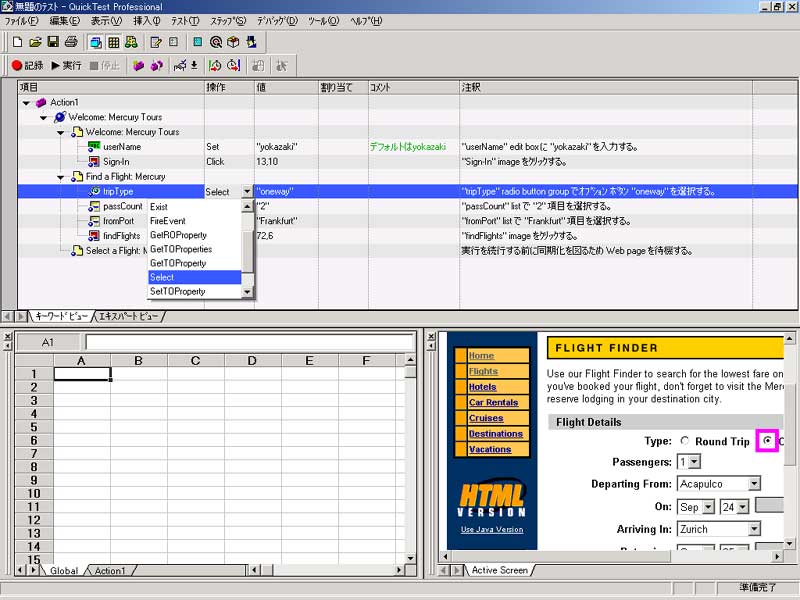
Task: Split action using the two purple blocks icon
Action: (x=157, y=65)
